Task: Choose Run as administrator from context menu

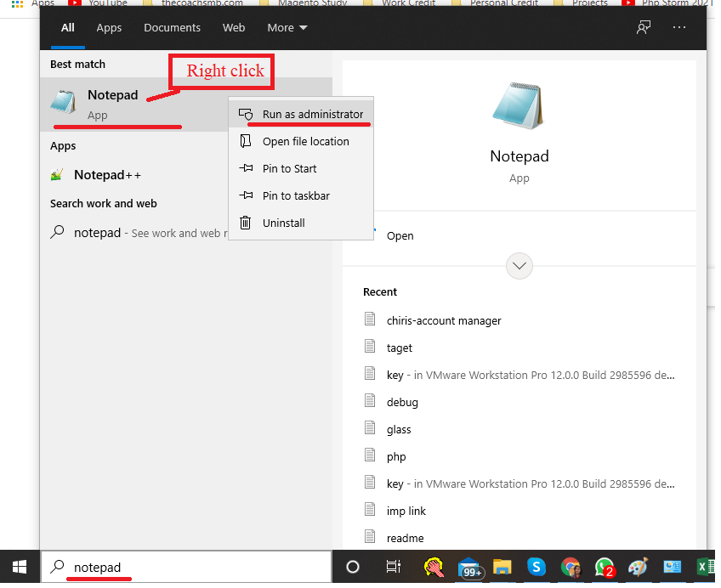Action: coord(301,115)
